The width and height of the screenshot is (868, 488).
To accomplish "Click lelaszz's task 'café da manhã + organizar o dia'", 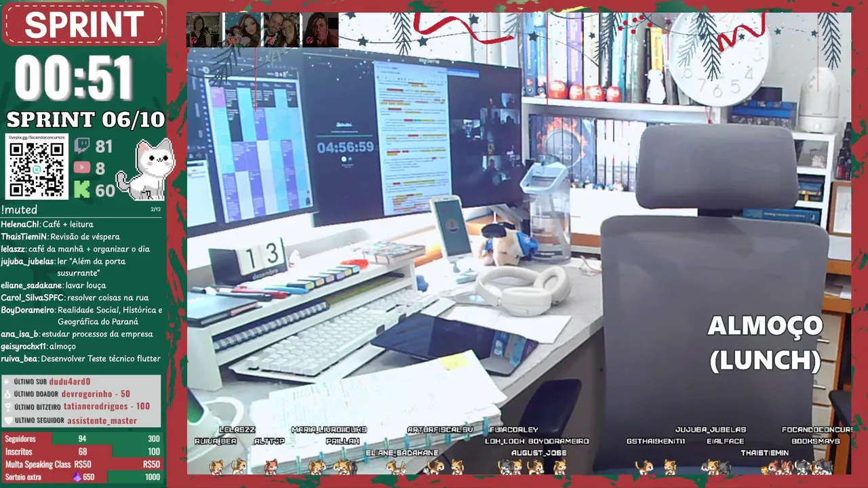I will pos(89,249).
